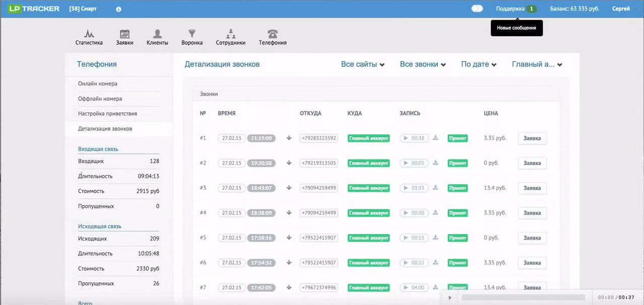Expand the По дате dropdown
The width and height of the screenshot is (644, 305).
pyautogui.click(x=479, y=64)
